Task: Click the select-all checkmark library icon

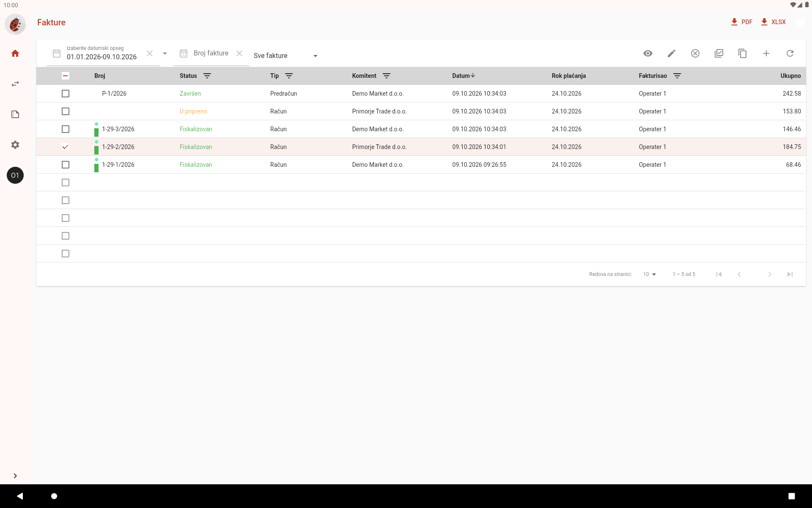Action: click(x=719, y=53)
